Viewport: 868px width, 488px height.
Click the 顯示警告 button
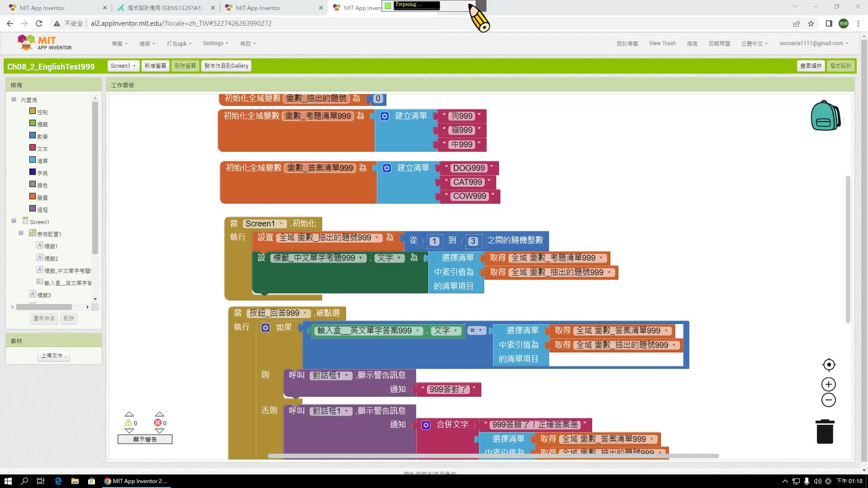click(x=145, y=439)
